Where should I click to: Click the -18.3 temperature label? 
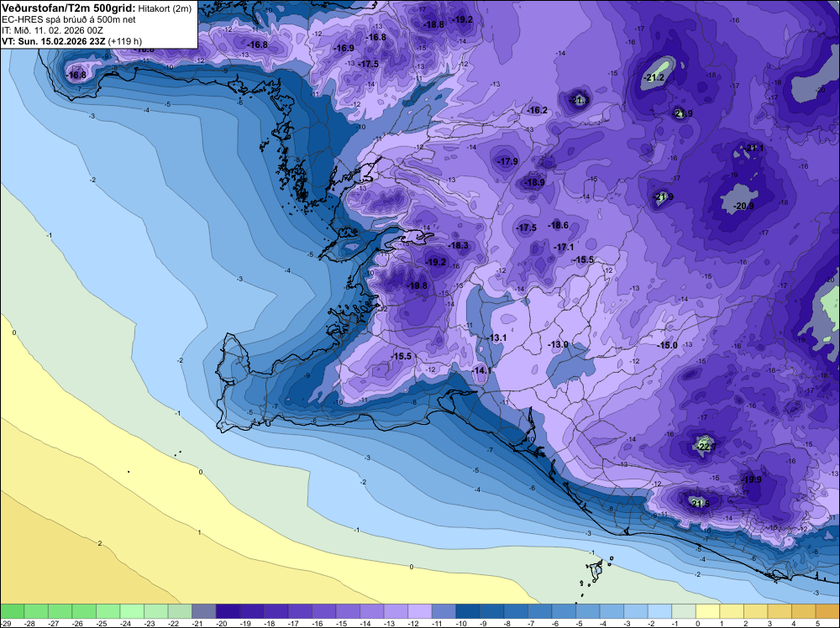click(458, 246)
